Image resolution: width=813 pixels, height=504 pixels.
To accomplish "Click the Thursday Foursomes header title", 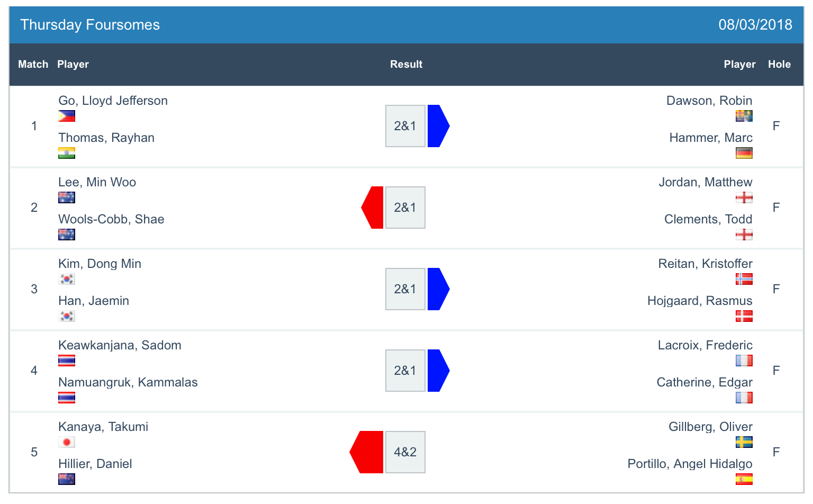I will coord(90,25).
